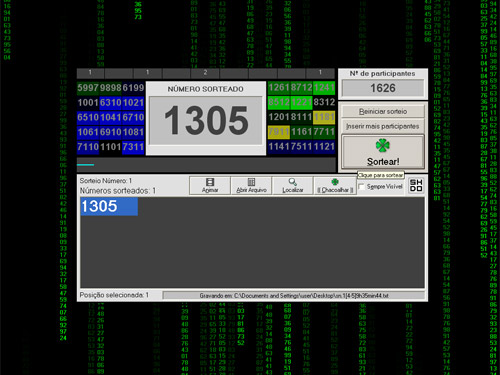The height and width of the screenshot is (375, 500).
Task: Click number cell 1201
Action: (x=279, y=117)
